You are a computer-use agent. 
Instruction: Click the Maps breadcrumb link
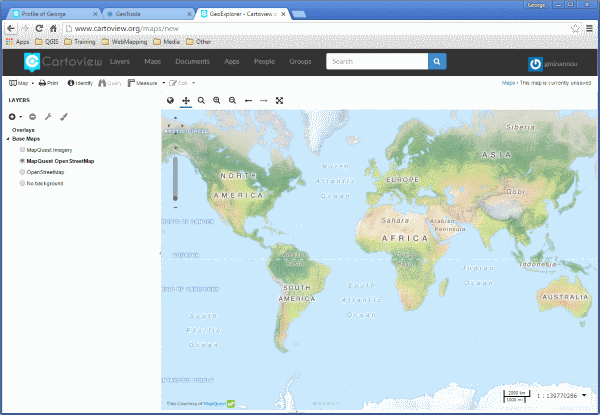click(x=508, y=83)
